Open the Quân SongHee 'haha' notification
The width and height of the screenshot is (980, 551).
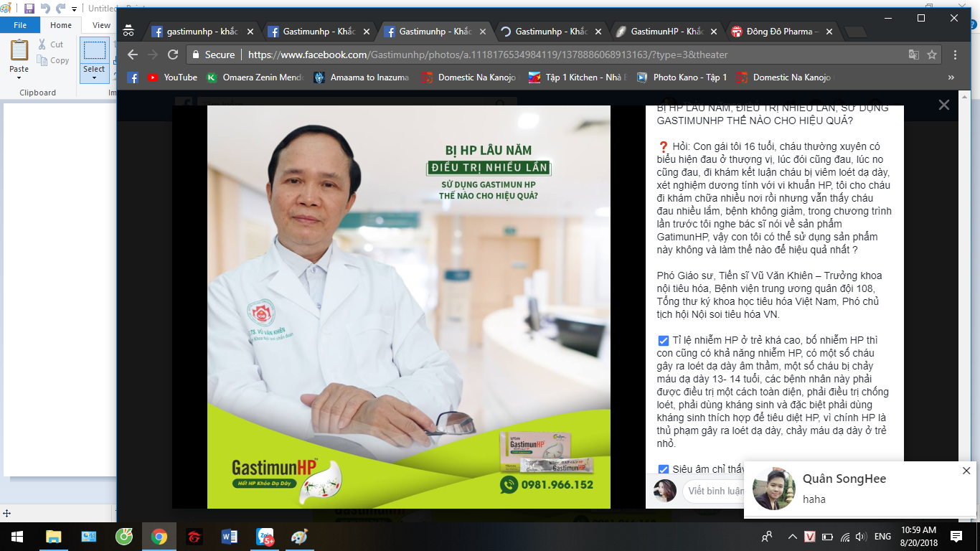coord(861,489)
